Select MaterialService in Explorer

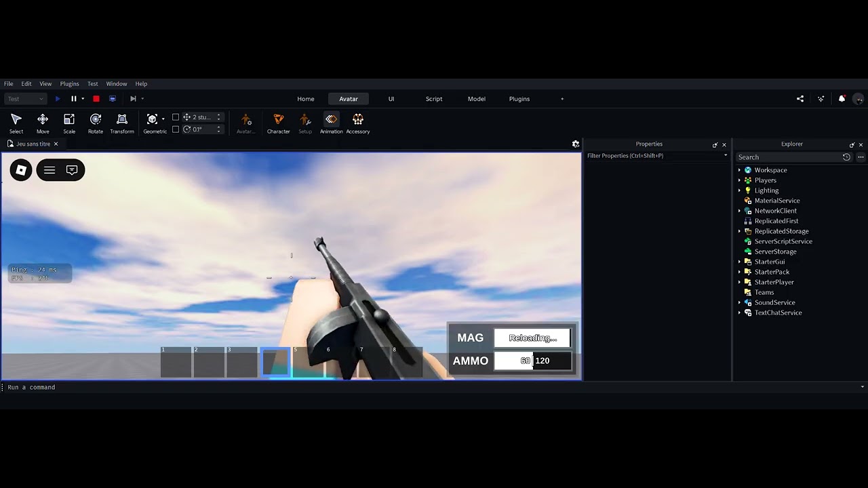pos(777,201)
